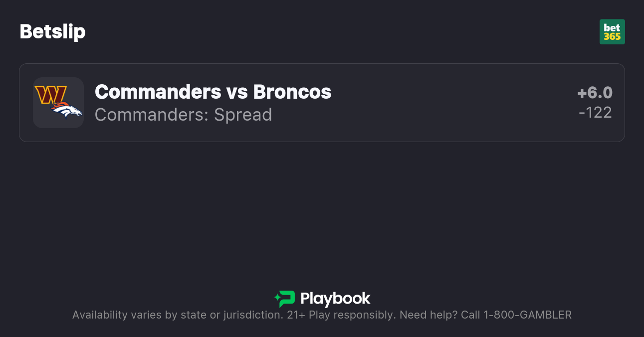The height and width of the screenshot is (337, 644).
Task: Click the -122 odds value
Action: tap(595, 113)
